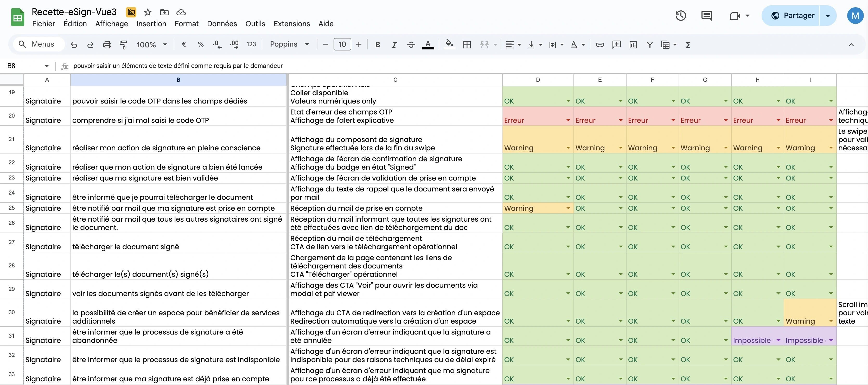The image size is (868, 385).
Task: Open the version history icon
Action: click(x=680, y=16)
